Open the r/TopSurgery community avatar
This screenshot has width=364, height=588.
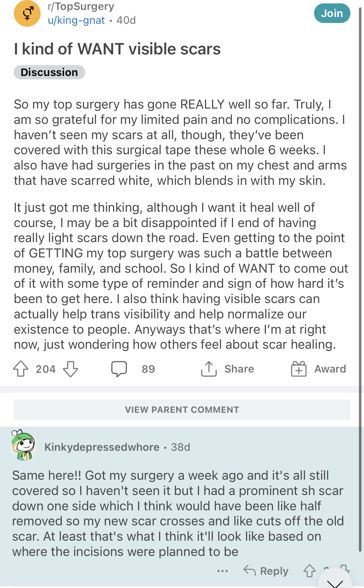coord(27,14)
